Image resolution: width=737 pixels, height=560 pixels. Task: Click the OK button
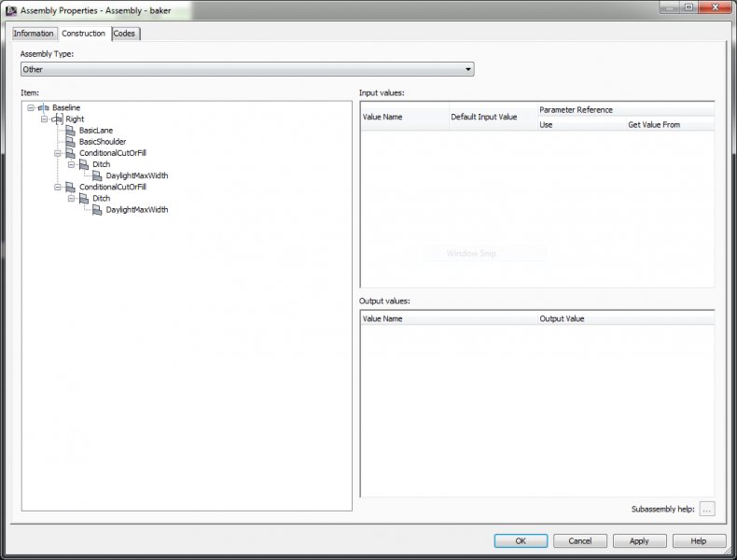click(x=521, y=540)
